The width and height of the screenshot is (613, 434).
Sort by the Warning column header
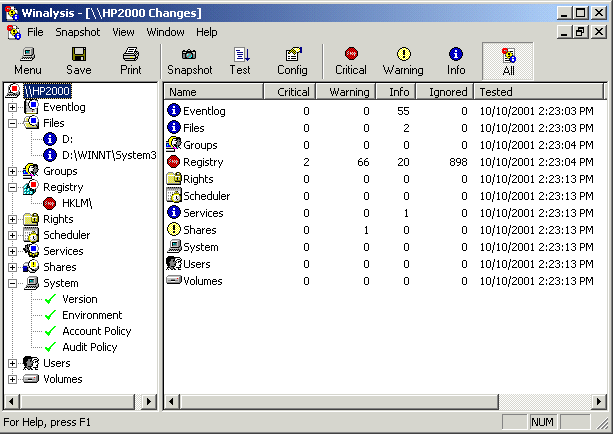point(346,92)
